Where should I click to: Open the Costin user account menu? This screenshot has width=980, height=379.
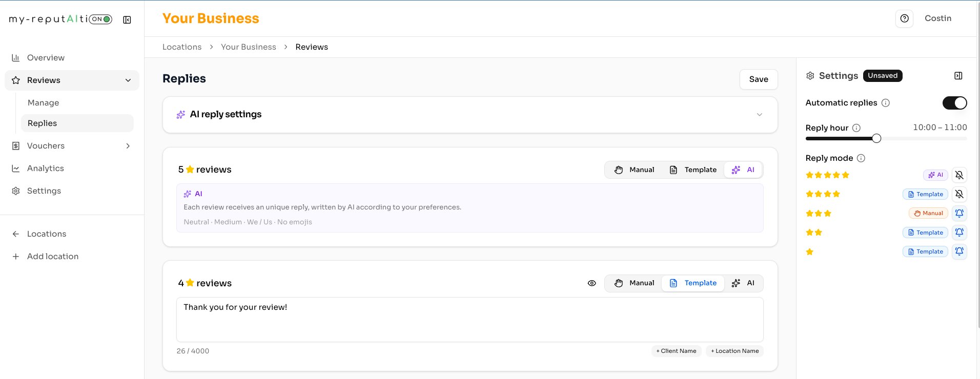click(x=938, y=18)
